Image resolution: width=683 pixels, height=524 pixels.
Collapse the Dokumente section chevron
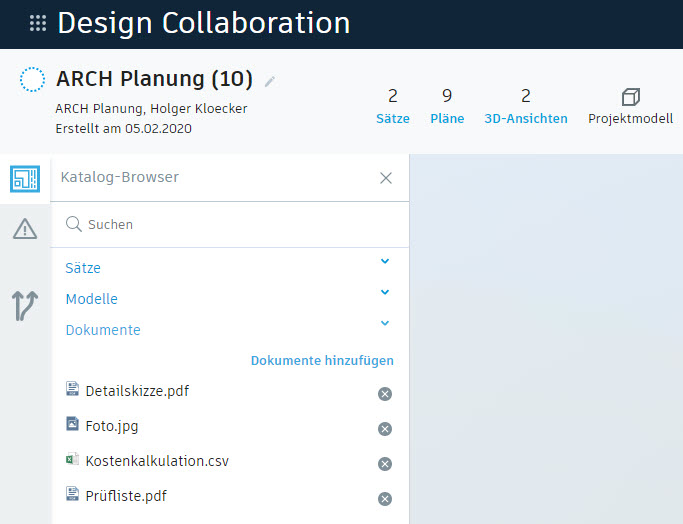[385, 324]
